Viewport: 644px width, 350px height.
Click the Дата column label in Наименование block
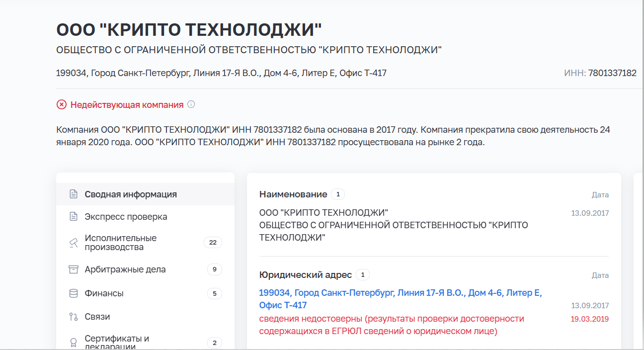tap(600, 194)
